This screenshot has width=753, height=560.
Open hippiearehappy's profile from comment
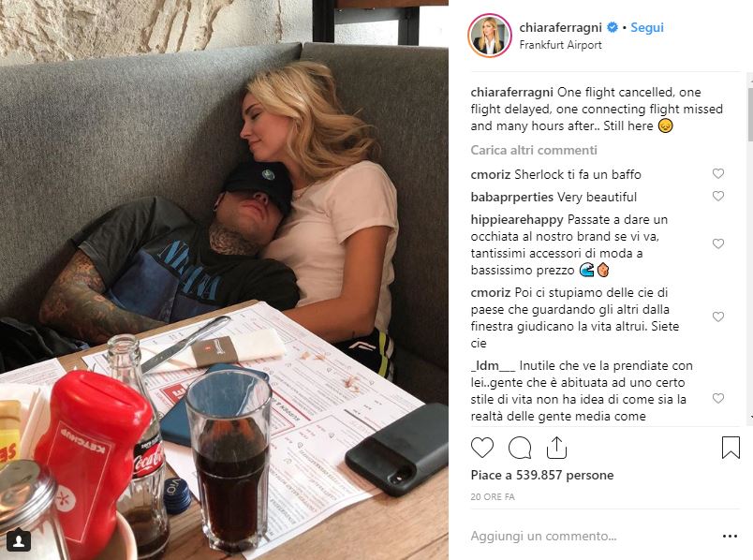tap(517, 219)
